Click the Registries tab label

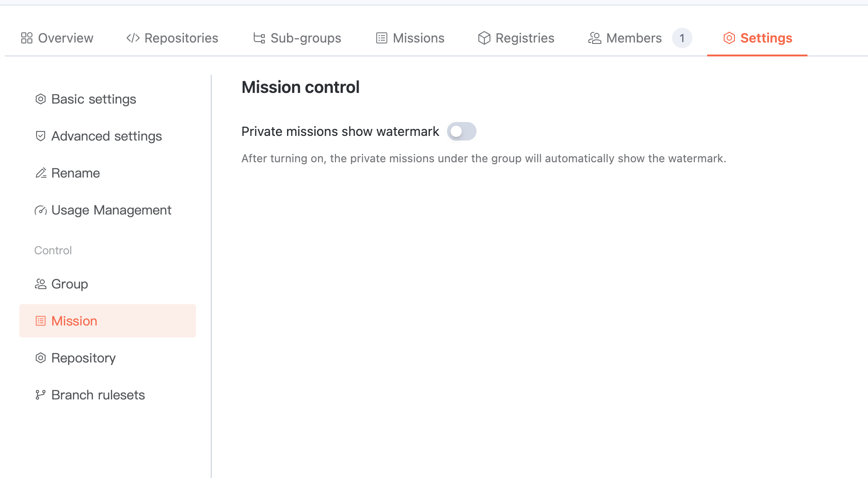click(525, 38)
